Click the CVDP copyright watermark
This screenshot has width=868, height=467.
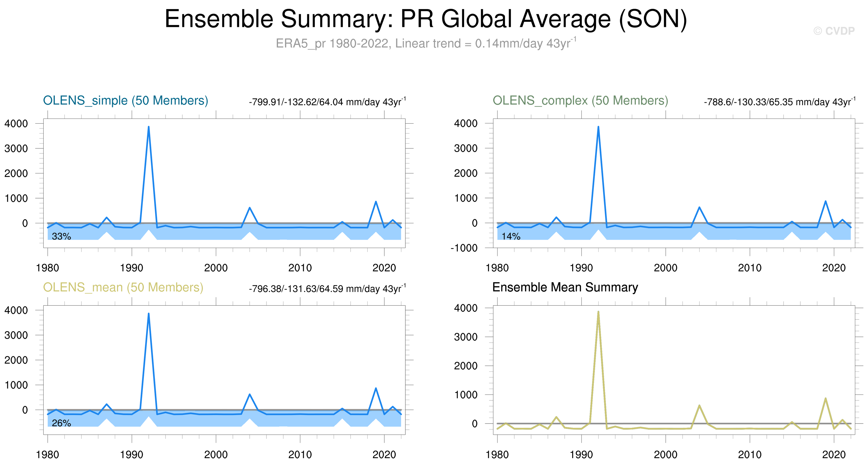(834, 31)
